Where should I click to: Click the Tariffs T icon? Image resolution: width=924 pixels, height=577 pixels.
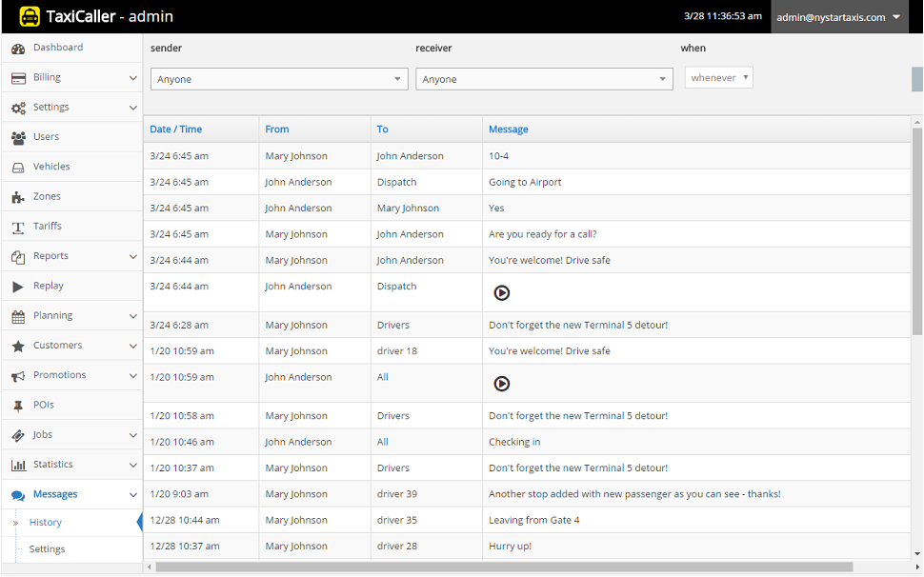(x=18, y=227)
